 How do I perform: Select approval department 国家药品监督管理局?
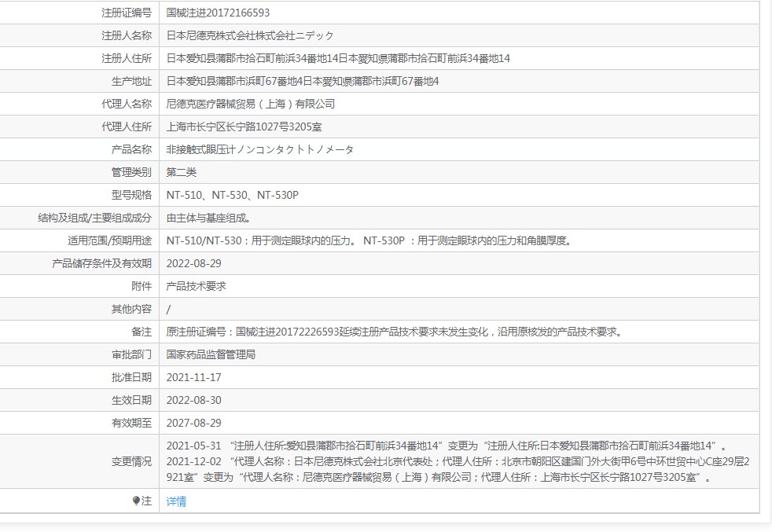point(211,355)
